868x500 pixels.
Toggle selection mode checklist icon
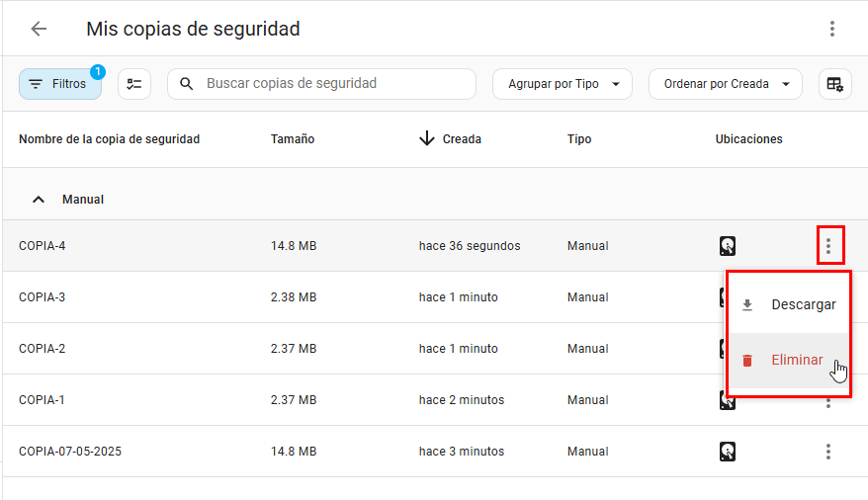pos(134,84)
